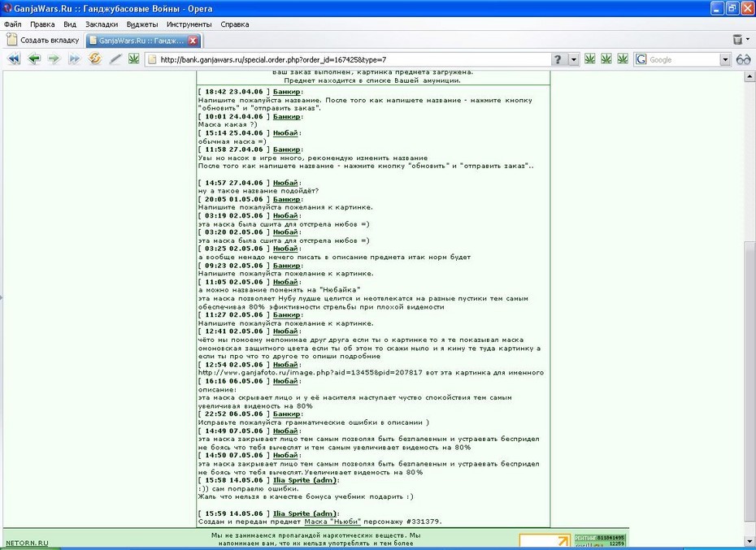Click the text 'Маска какая ?)'
The width and height of the screenshot is (756, 550).
pyautogui.click(x=228, y=124)
